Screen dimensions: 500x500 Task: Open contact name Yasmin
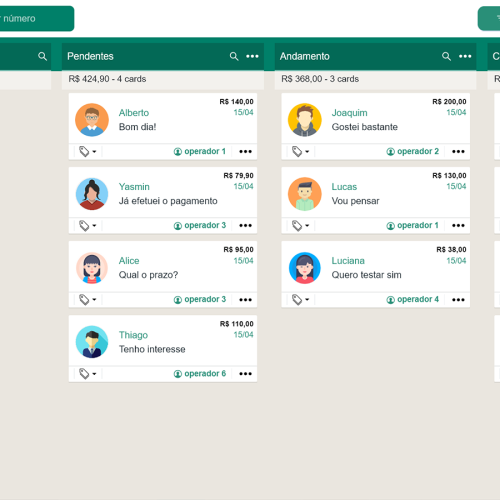[134, 187]
